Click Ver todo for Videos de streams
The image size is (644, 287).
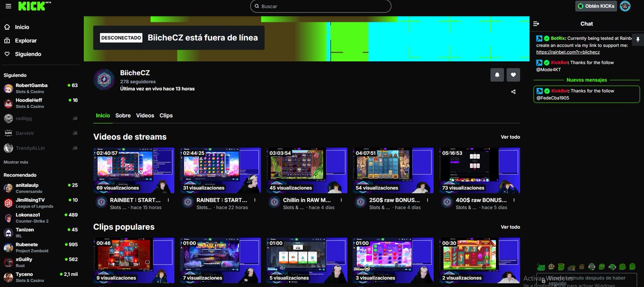[510, 137]
